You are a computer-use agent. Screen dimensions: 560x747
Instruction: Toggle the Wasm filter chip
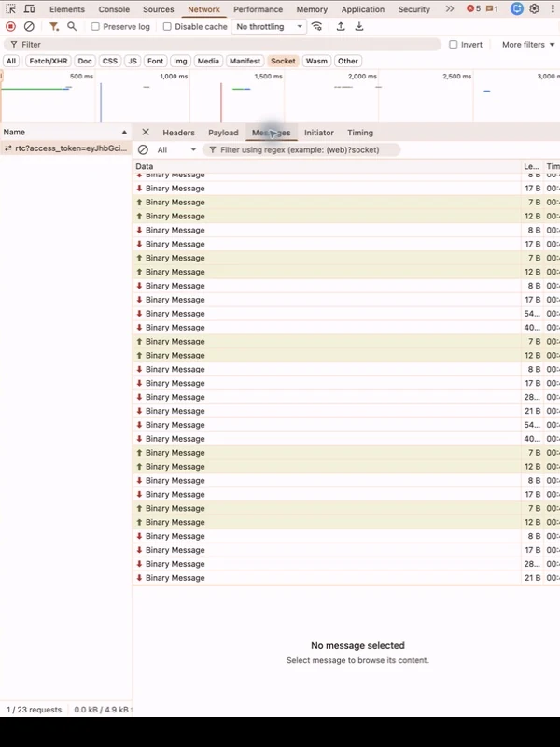(316, 61)
